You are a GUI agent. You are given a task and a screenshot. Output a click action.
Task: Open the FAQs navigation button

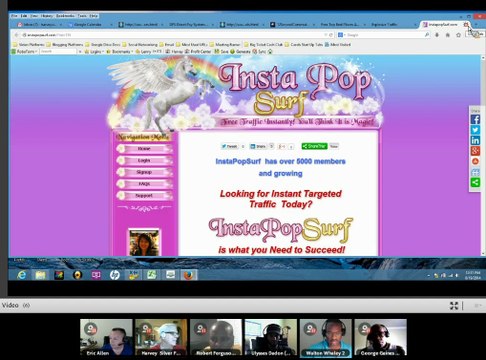point(144,184)
